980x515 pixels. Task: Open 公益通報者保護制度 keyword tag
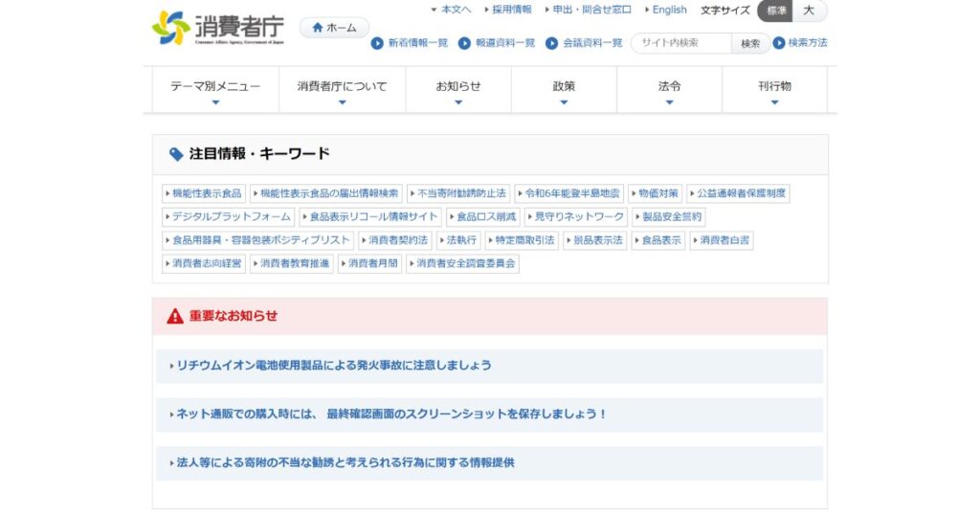[x=738, y=193]
